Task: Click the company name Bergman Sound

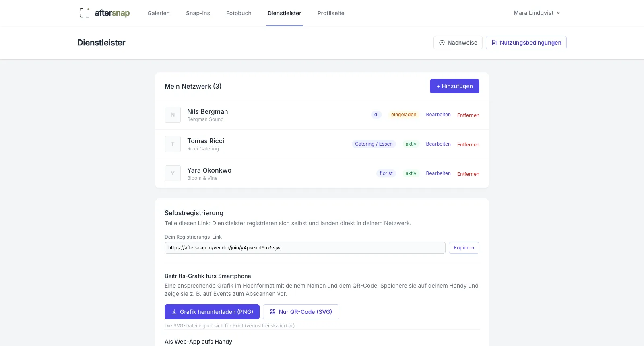Action: 205,119
